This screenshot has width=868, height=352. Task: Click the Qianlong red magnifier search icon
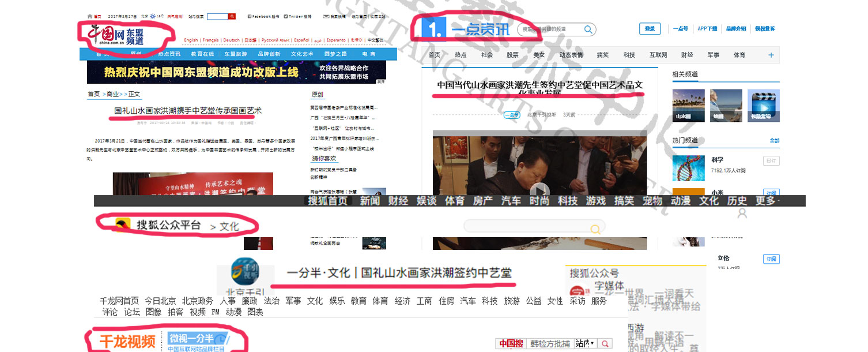coord(605,344)
